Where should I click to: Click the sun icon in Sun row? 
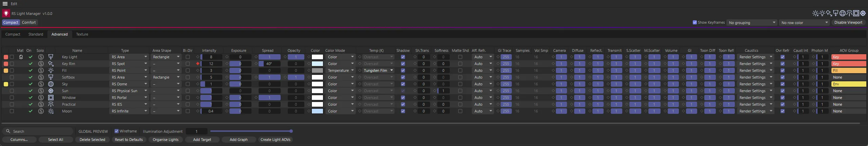pyautogui.click(x=51, y=91)
